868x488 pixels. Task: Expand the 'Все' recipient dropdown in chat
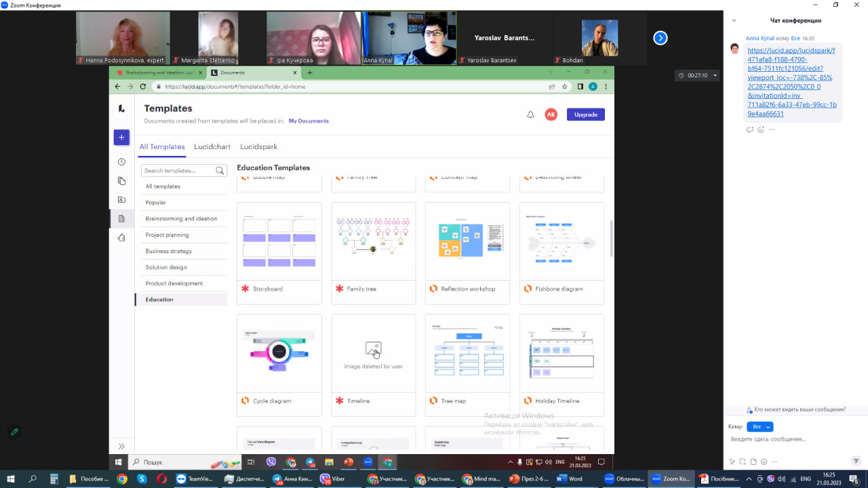tap(759, 427)
